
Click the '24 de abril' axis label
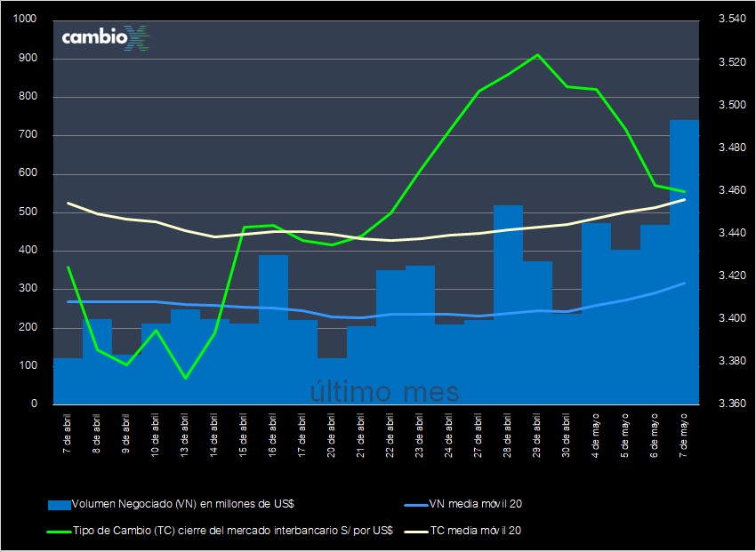point(449,435)
